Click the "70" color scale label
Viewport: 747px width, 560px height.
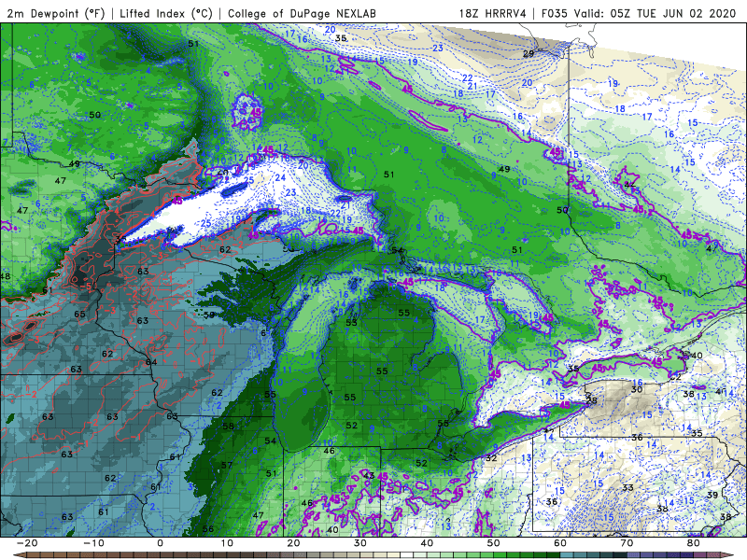pos(627,543)
